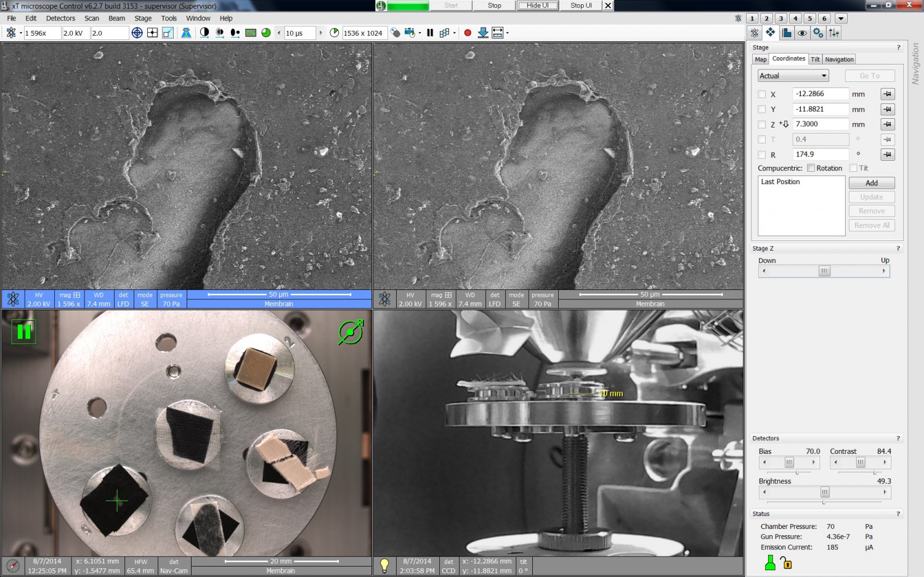Click user preset button 1
Image resolution: width=924 pixels, height=577 pixels.
tap(752, 18)
